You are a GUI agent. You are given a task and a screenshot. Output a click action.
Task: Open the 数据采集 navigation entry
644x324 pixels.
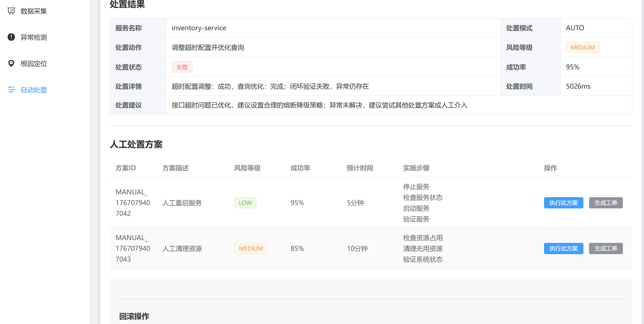point(33,11)
